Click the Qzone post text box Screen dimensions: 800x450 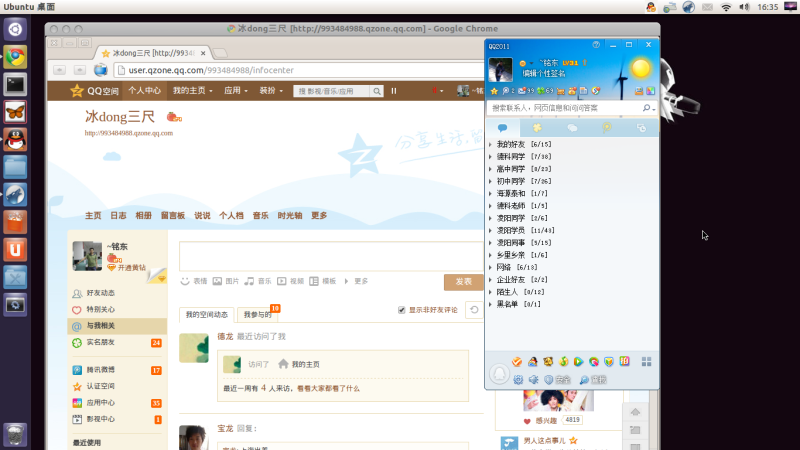[x=331, y=257]
